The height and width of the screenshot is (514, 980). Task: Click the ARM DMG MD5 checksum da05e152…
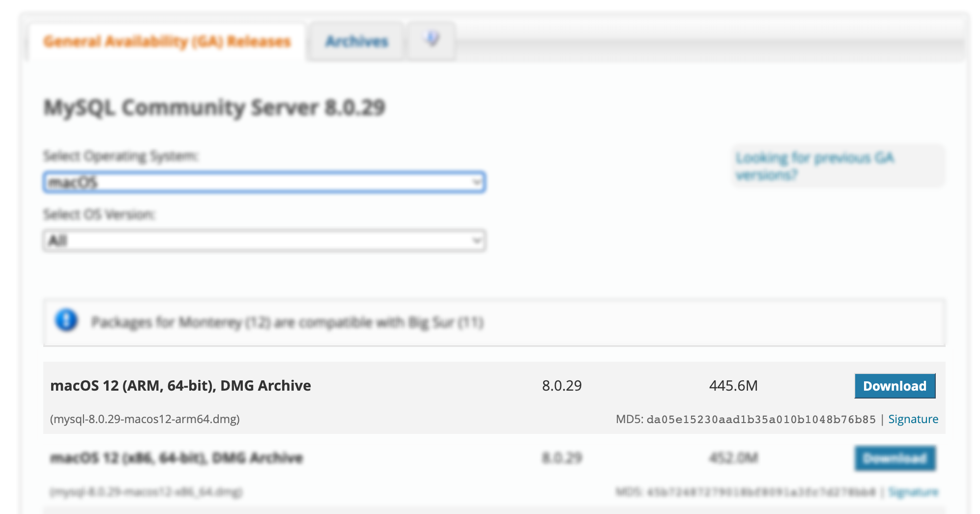[x=761, y=419]
